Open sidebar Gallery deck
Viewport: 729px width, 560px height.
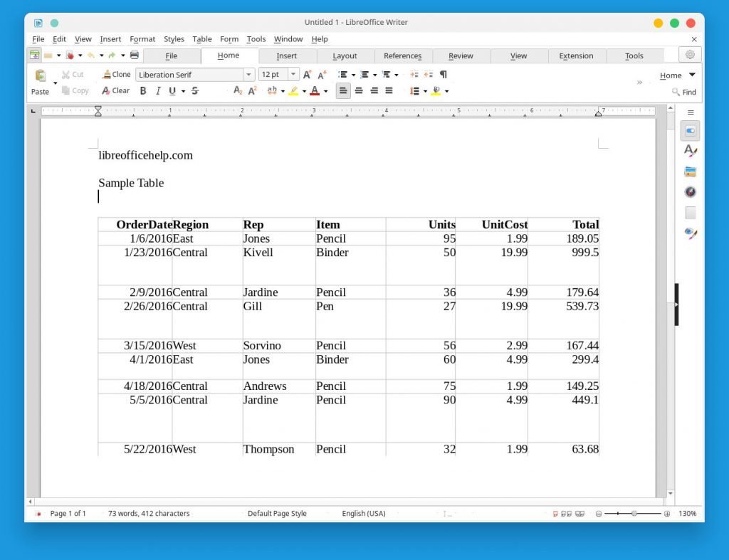point(691,171)
